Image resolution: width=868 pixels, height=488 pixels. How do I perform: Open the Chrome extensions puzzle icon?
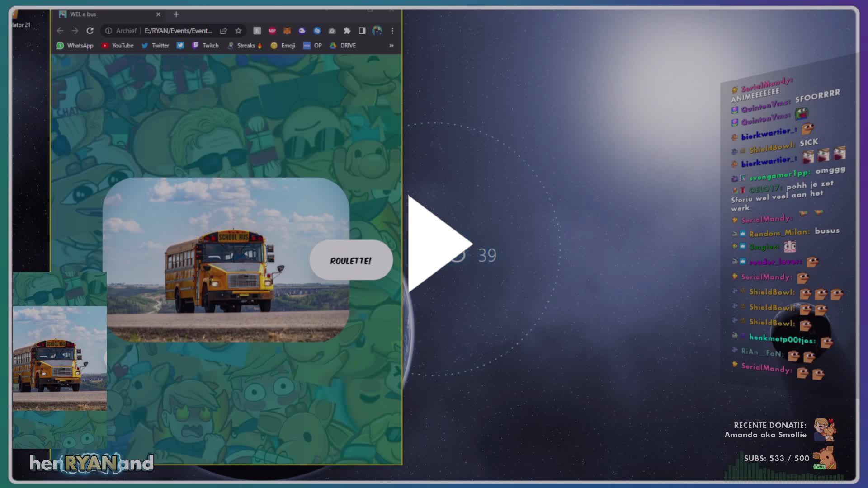347,31
